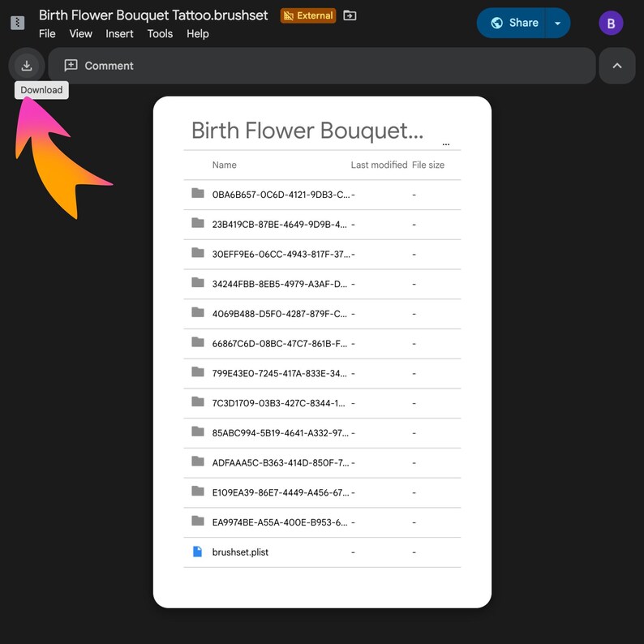Viewport: 644px width, 644px height.
Task: Click the 7C3D1709-03B3-427C-8344-1... folder name
Action: point(278,403)
